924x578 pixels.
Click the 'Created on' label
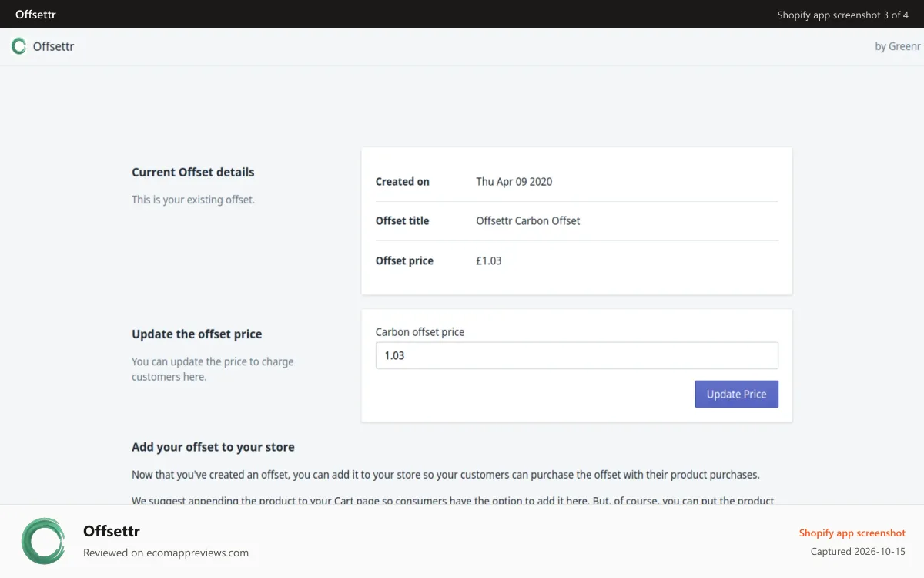(x=402, y=182)
